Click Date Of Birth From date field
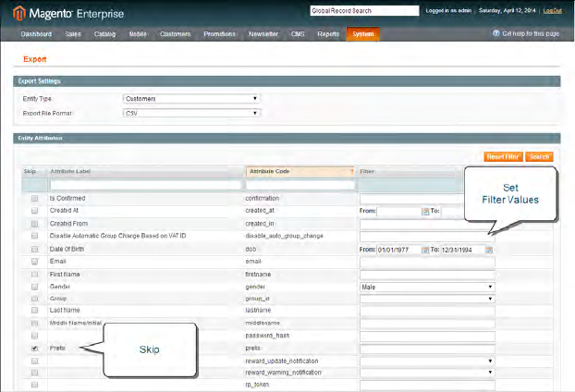 pos(399,250)
